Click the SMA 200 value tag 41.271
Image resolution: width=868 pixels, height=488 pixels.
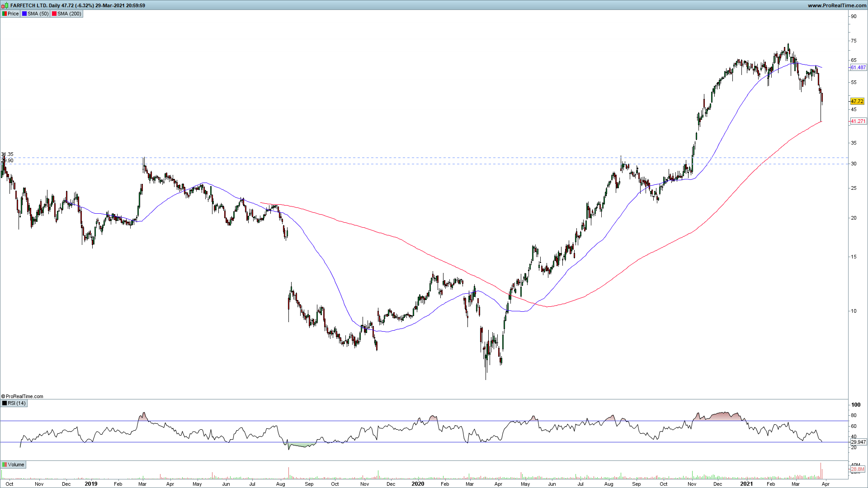coord(858,121)
